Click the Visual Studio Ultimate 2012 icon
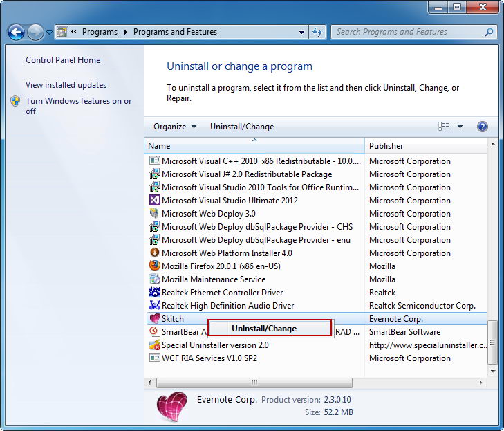This screenshot has width=504, height=431. (155, 201)
